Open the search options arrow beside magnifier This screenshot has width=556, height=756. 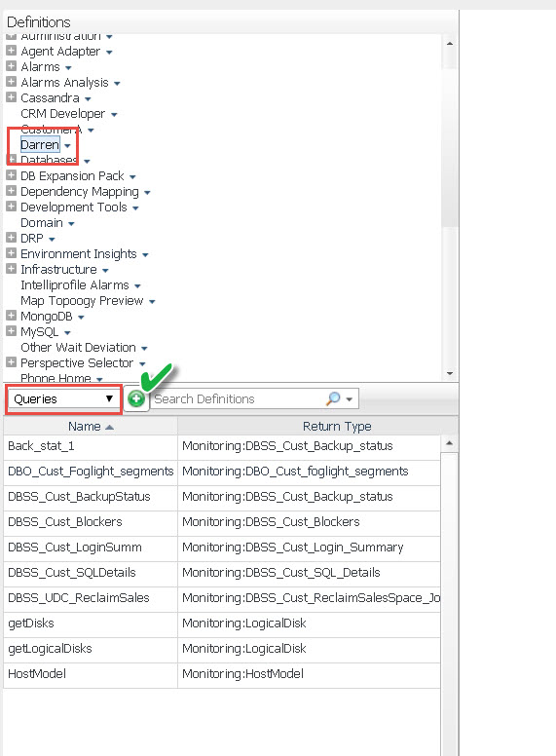(350, 399)
